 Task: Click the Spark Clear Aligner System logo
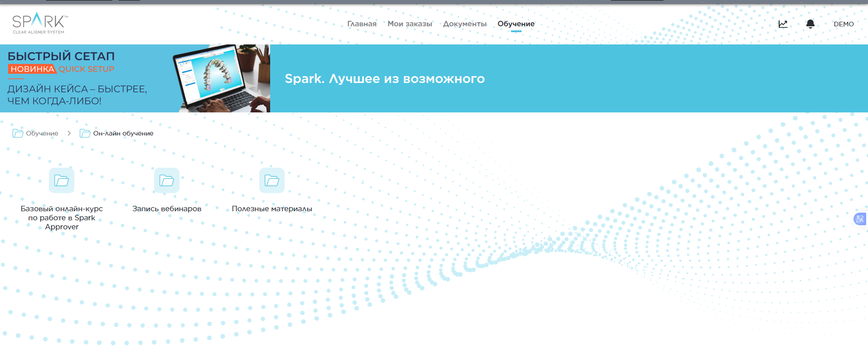(40, 23)
